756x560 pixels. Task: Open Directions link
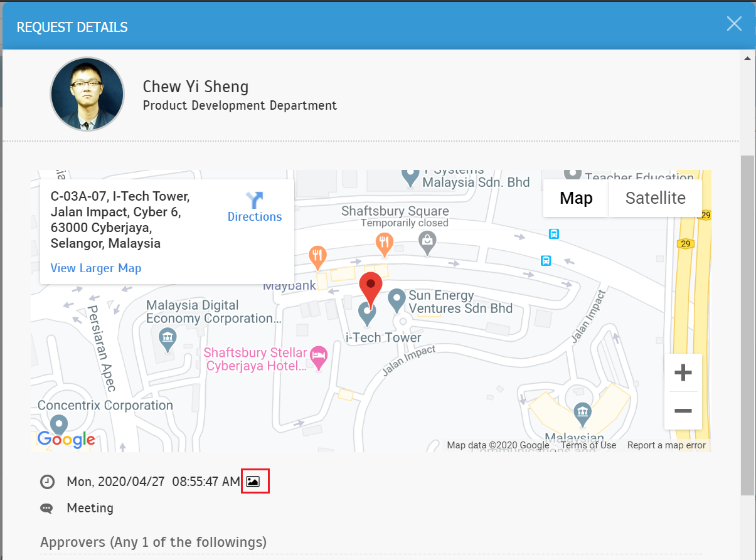coord(255,216)
